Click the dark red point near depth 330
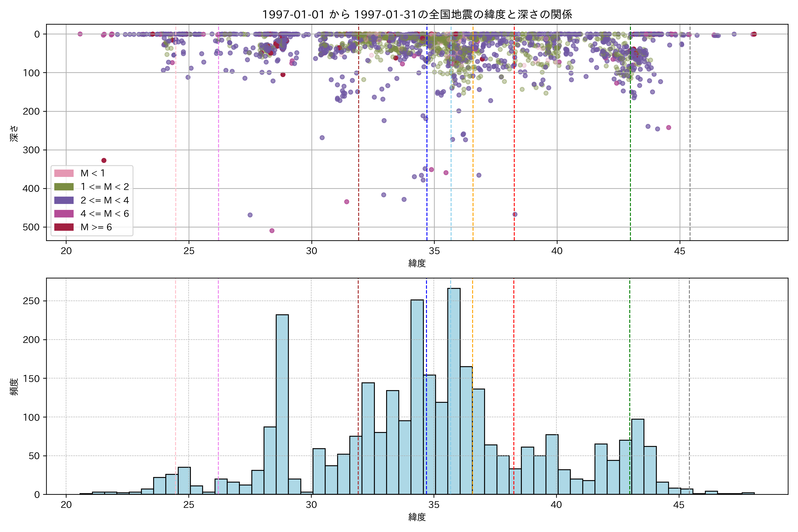The width and height of the screenshot is (798, 532). pyautogui.click(x=104, y=160)
